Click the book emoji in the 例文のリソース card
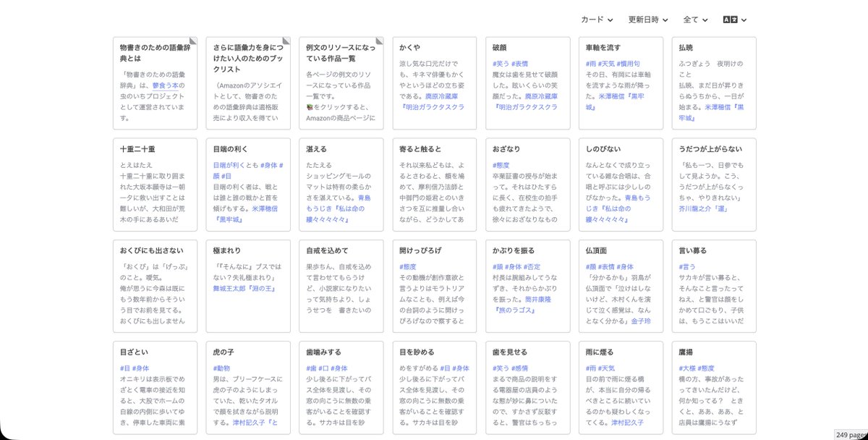 click(309, 106)
